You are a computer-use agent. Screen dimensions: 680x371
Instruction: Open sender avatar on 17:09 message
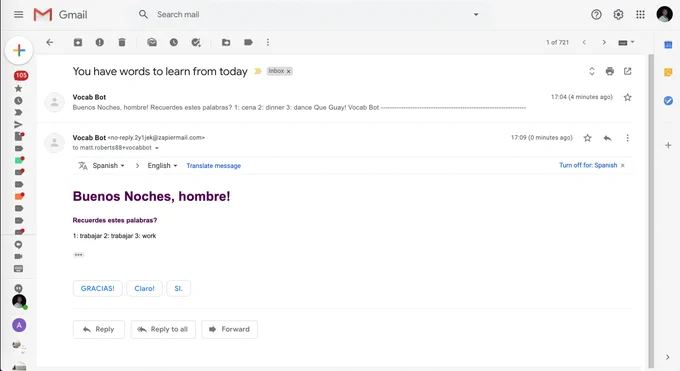click(x=55, y=143)
